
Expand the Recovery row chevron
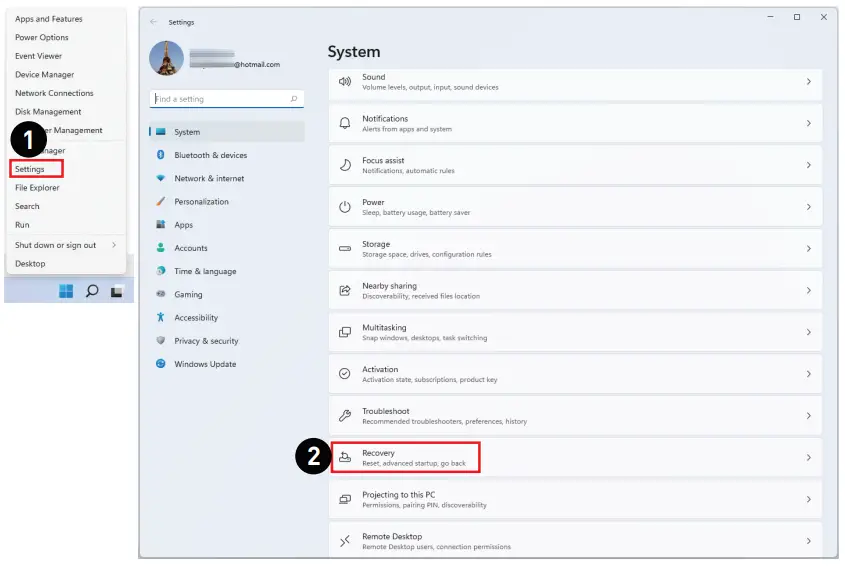[x=808, y=457]
